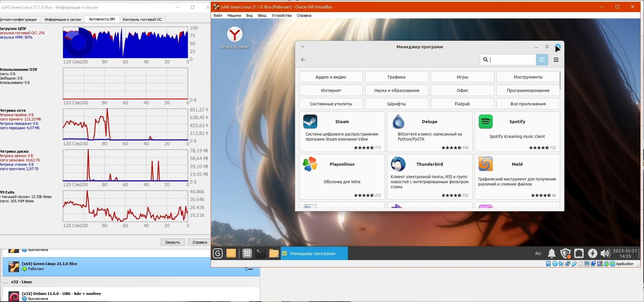Click the hard disk indicator in the VirtualBox status bar
The height and width of the screenshot is (302, 644).
(x=548, y=264)
